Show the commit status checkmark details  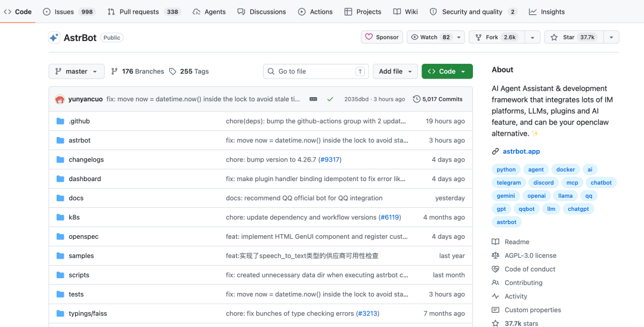[x=330, y=99]
